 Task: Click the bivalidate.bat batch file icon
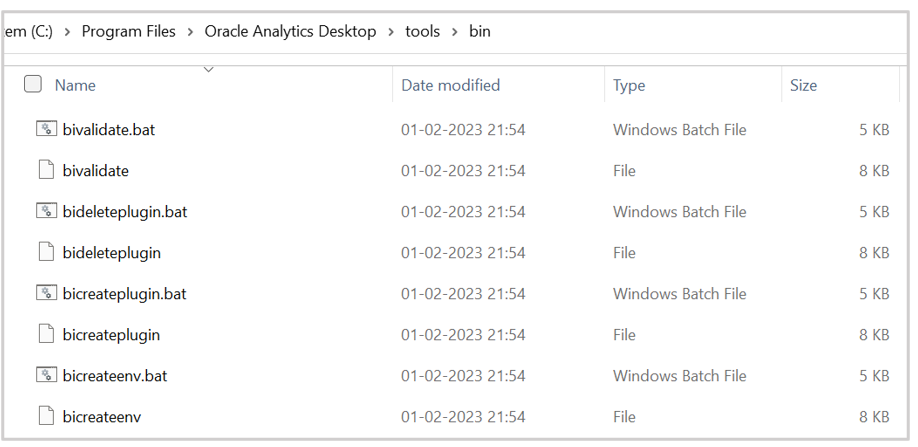pyautogui.click(x=46, y=129)
